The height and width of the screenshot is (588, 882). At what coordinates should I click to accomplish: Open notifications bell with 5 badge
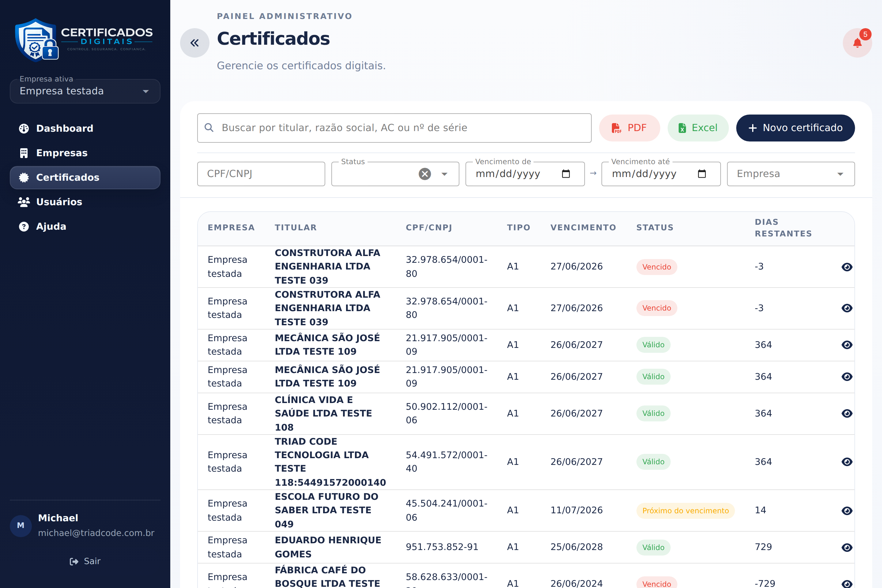click(x=857, y=43)
